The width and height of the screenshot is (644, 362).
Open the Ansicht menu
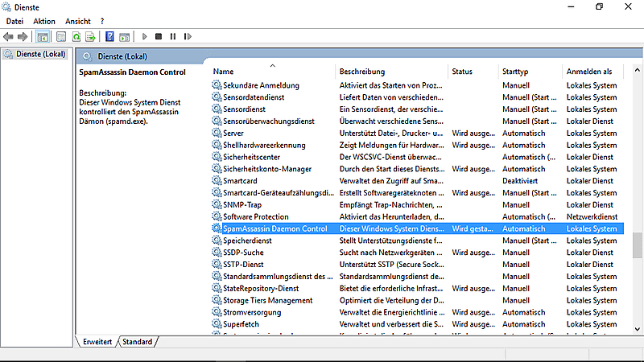point(77,22)
